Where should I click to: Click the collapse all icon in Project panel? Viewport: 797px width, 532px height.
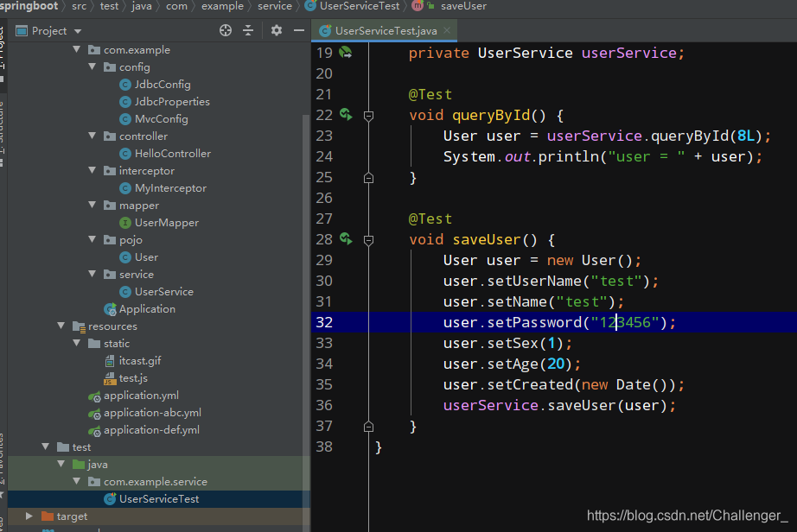click(x=248, y=30)
